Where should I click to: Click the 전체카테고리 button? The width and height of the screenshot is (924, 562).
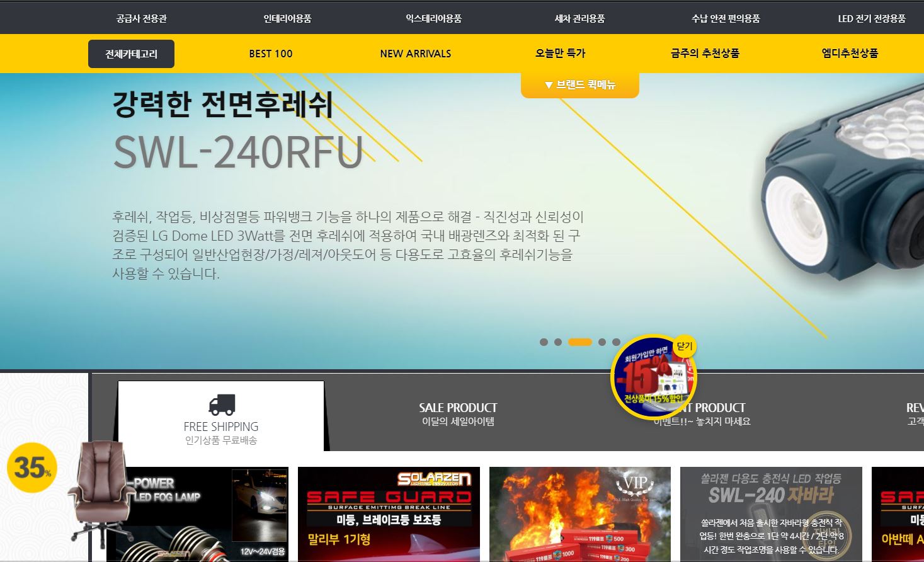coord(131,54)
